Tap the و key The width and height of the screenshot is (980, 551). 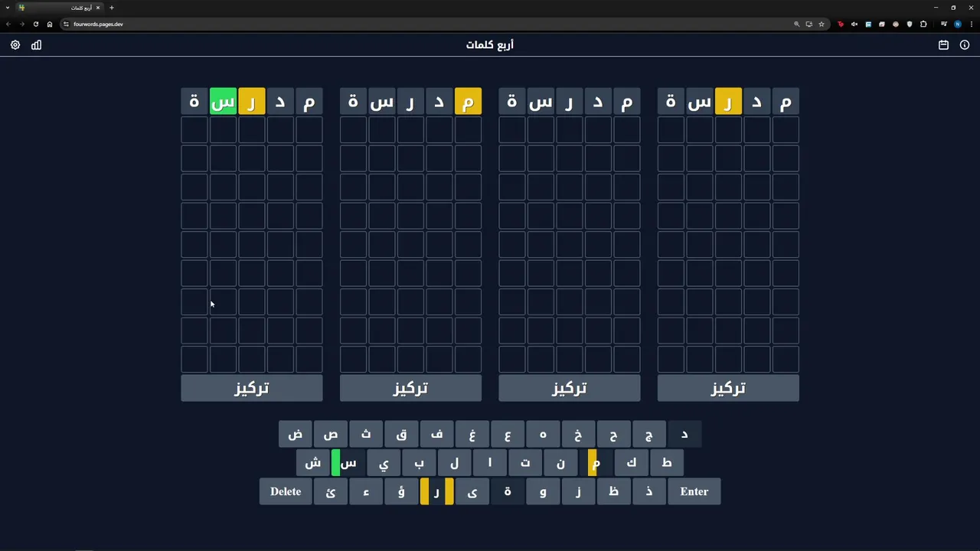[x=543, y=491]
